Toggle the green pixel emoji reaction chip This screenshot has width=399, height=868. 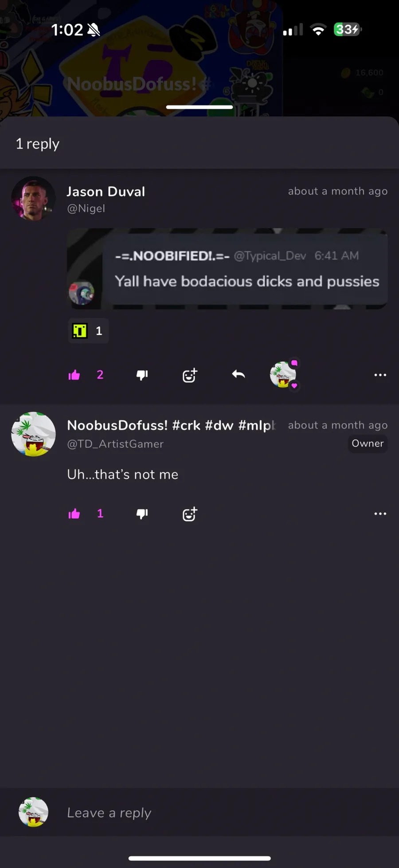[88, 331]
